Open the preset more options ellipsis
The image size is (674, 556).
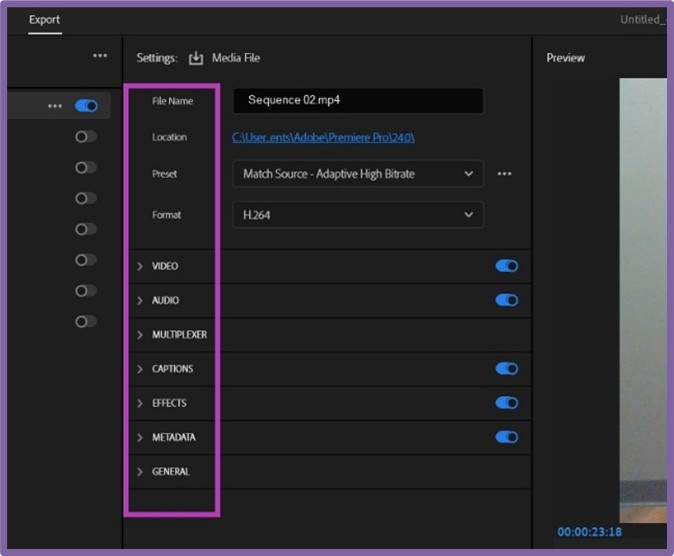coord(504,174)
